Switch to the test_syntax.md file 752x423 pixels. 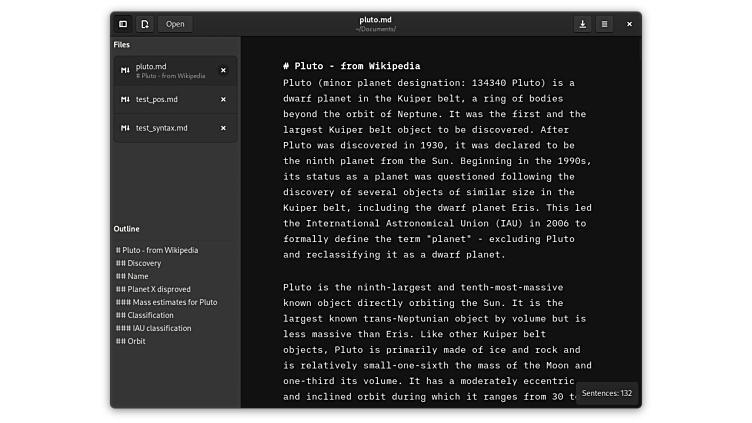[162, 128]
